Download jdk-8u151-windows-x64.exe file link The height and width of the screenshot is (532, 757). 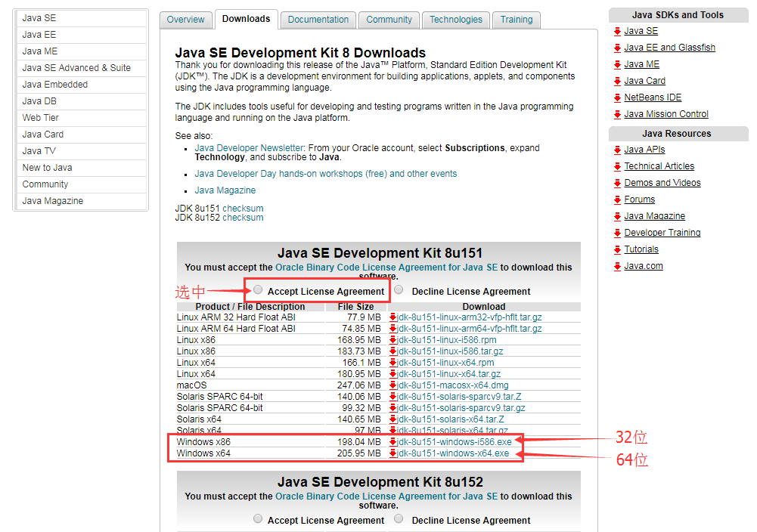453,453
